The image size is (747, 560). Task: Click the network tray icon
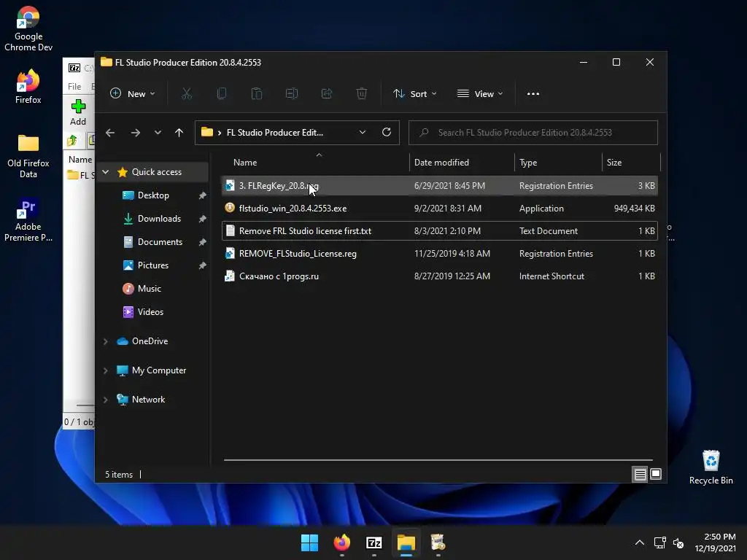[x=659, y=542]
